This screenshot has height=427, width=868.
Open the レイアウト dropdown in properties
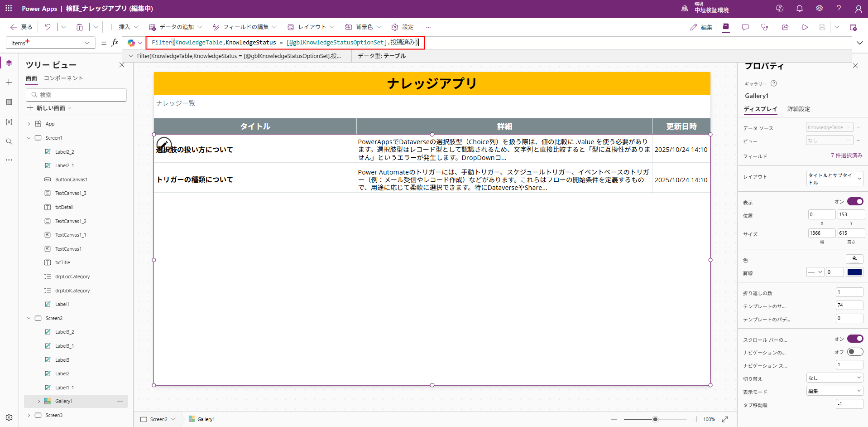click(x=834, y=179)
